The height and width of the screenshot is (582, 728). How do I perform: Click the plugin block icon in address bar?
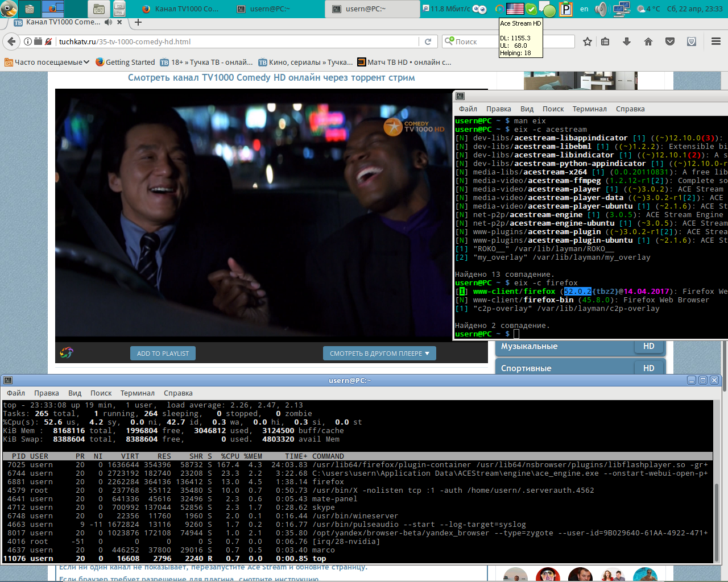coord(38,41)
